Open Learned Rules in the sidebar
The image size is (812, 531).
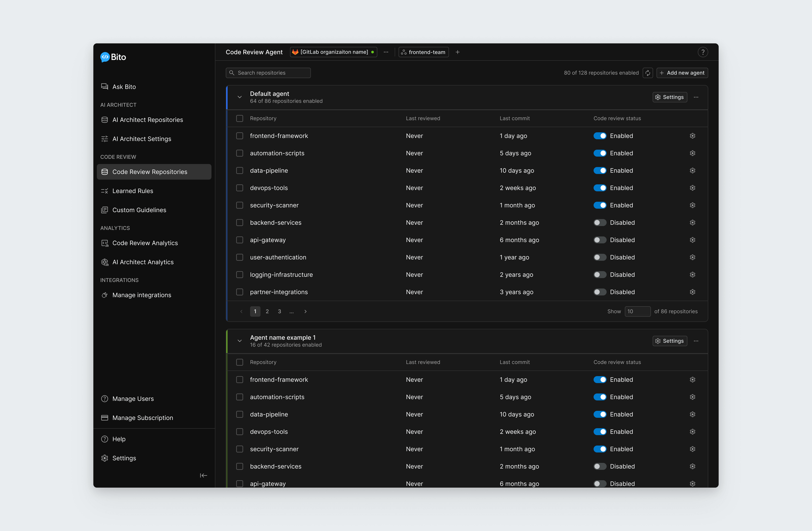(x=154, y=191)
